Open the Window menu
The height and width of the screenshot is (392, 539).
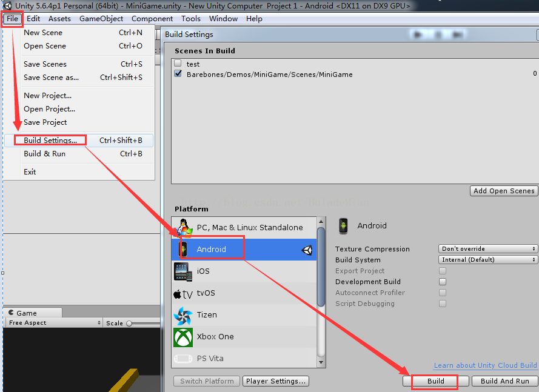(223, 19)
